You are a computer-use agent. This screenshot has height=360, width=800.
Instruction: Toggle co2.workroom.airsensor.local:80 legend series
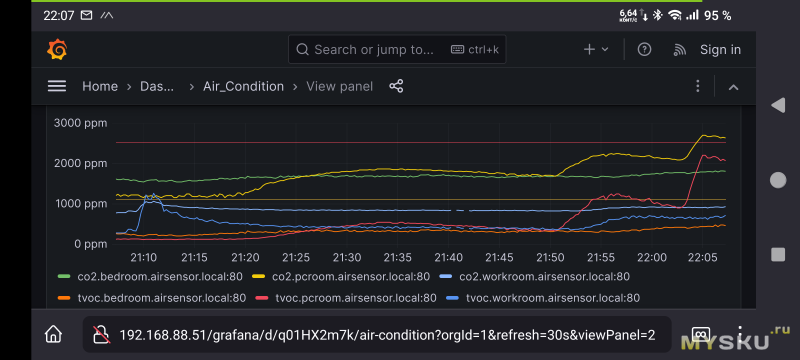pos(544,276)
